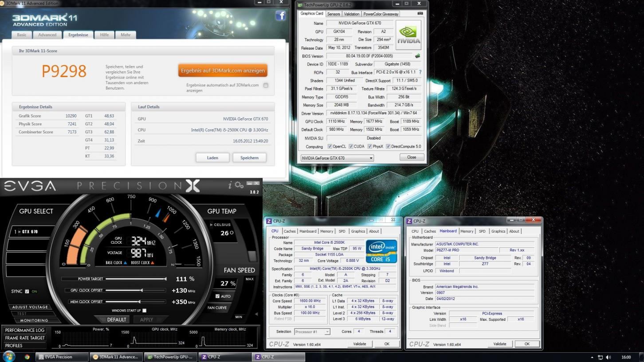The image size is (644, 362).
Task: Open EVGA Precision settings gears icon
Action: (239, 185)
